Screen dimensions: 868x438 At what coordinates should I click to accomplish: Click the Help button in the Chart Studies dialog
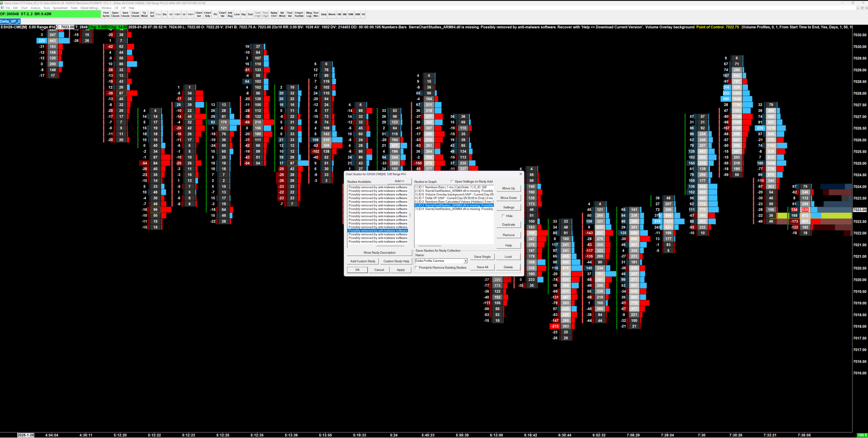508,245
